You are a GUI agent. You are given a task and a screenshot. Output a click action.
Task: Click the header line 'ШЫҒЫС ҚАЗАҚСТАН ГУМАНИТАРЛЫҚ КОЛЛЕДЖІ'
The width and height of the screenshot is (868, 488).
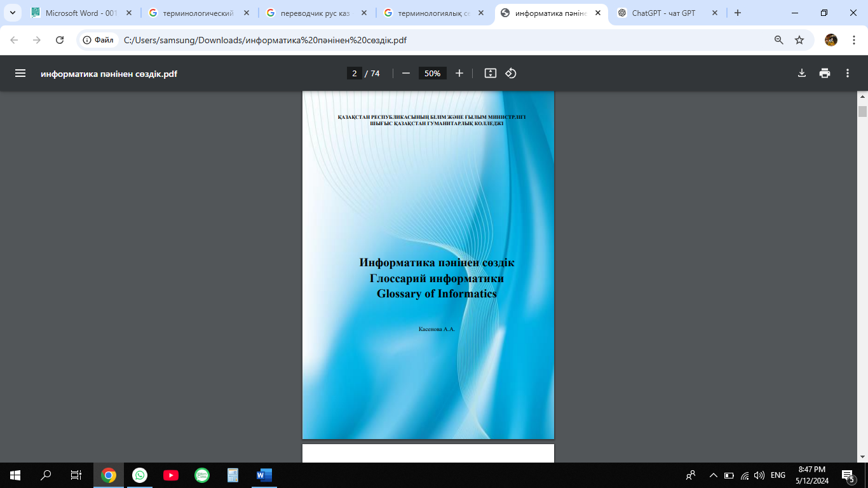click(437, 123)
